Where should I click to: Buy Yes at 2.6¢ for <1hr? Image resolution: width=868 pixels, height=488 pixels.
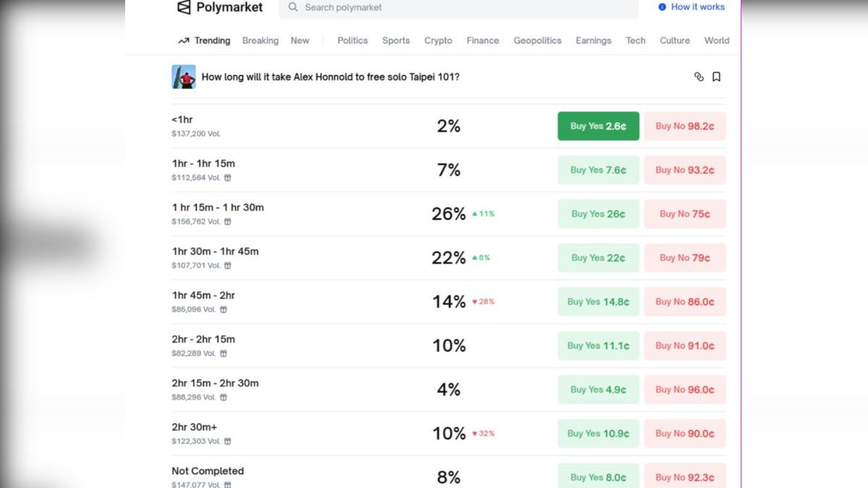point(598,126)
